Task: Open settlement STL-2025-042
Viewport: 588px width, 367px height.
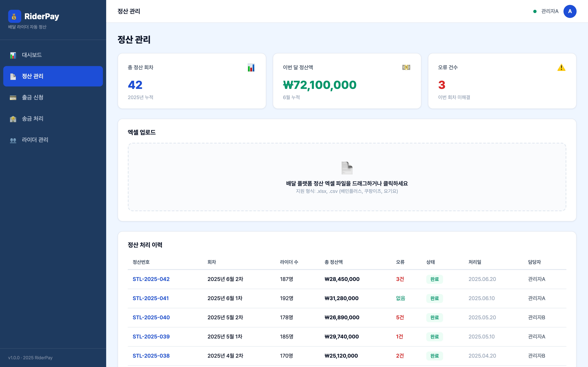Action: pyautogui.click(x=151, y=279)
